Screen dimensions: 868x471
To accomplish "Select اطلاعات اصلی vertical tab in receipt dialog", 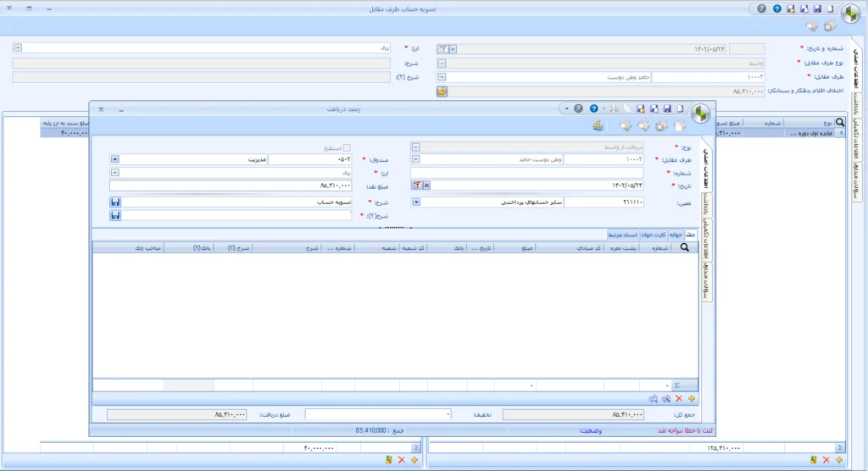I will (706, 169).
